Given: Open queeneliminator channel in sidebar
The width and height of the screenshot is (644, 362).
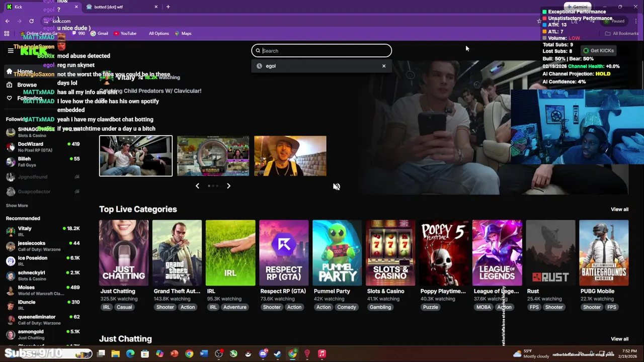Looking at the screenshot, I should coord(43,320).
